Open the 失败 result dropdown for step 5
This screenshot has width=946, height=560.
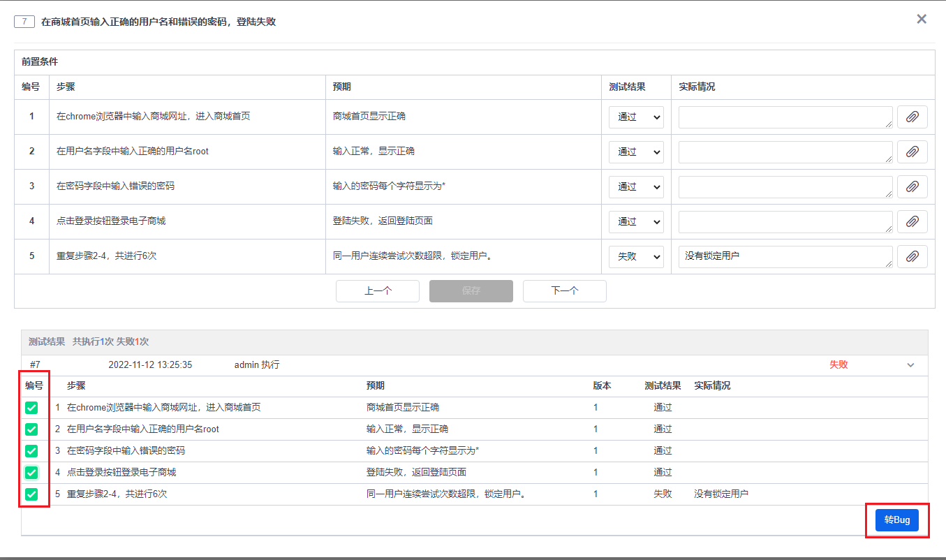pos(636,257)
